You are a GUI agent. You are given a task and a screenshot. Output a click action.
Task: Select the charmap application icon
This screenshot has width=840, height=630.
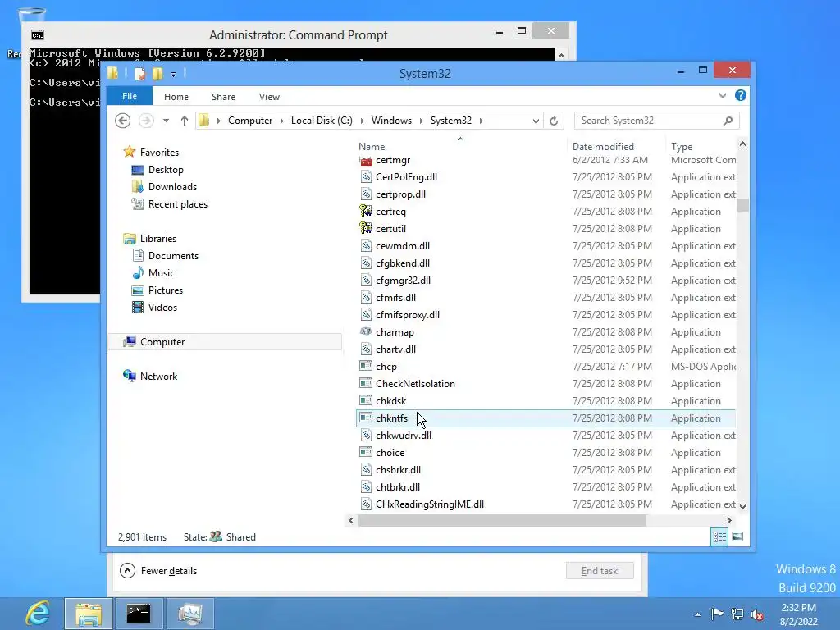tap(366, 331)
